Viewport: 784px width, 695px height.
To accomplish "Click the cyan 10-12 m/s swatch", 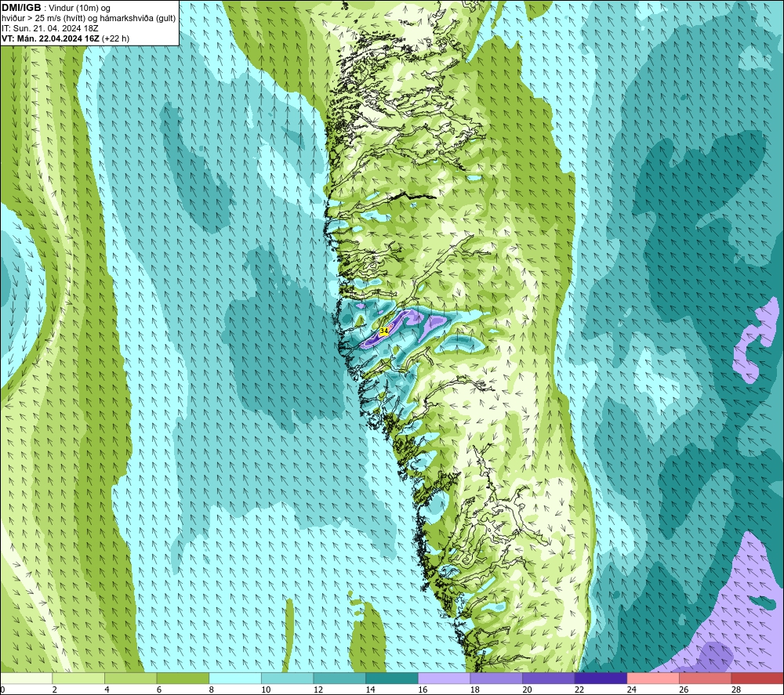I will pos(288,678).
